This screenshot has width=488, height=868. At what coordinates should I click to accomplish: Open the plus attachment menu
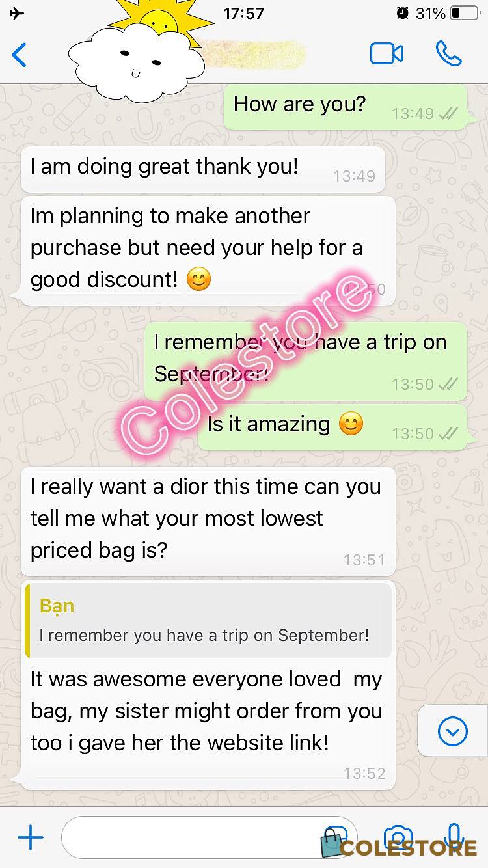[x=30, y=837]
